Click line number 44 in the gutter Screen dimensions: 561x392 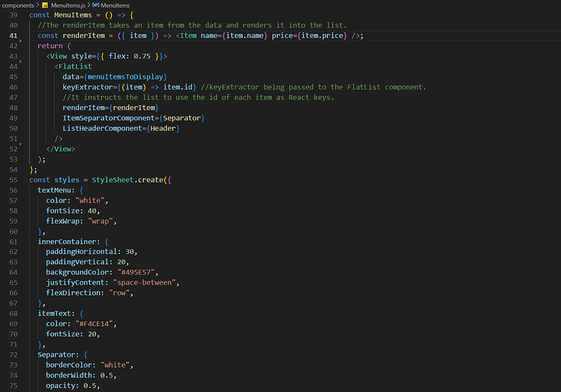14,67
